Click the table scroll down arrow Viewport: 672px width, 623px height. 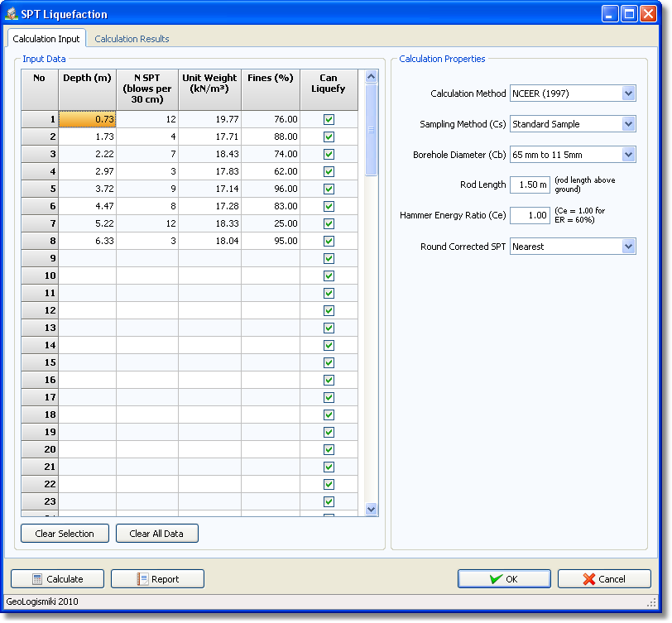pos(371,510)
